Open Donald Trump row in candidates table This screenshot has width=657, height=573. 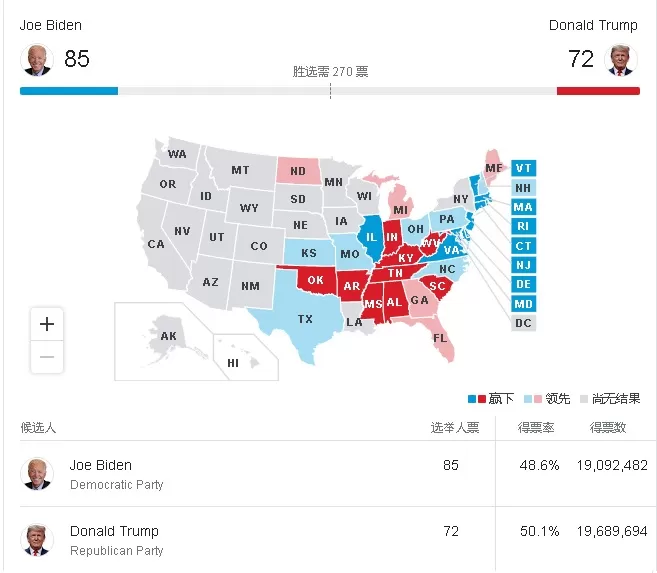[x=338, y=540]
